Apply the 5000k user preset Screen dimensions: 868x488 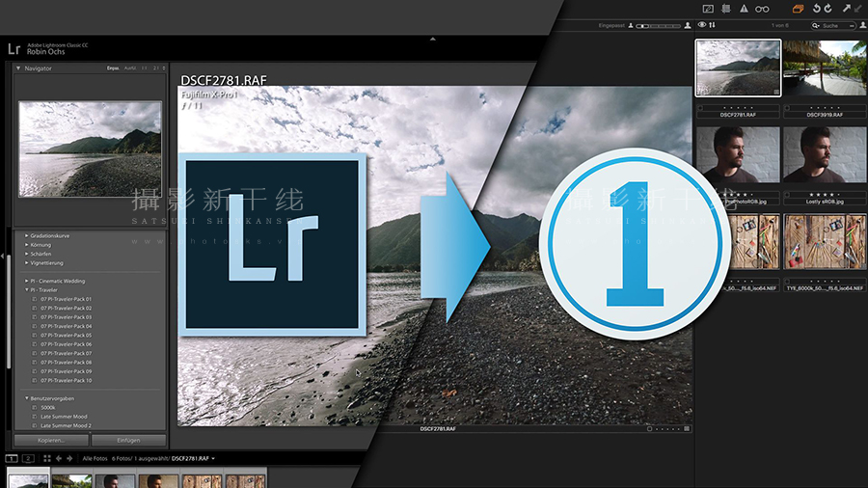tap(47, 408)
